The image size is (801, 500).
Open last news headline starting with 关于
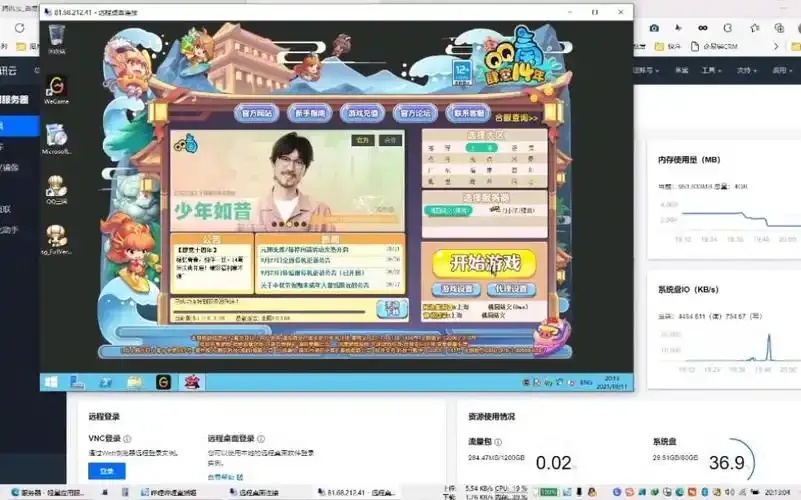(x=314, y=285)
